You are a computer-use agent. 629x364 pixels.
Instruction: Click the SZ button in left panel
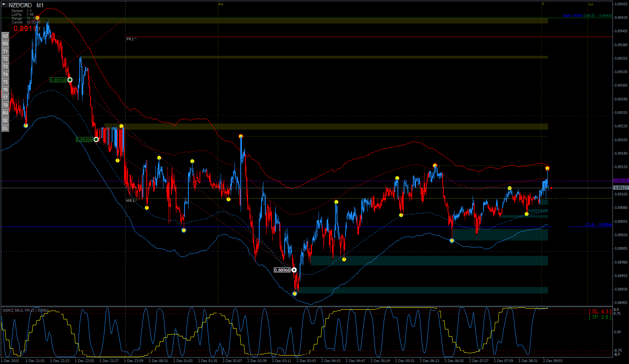(x=5, y=36)
